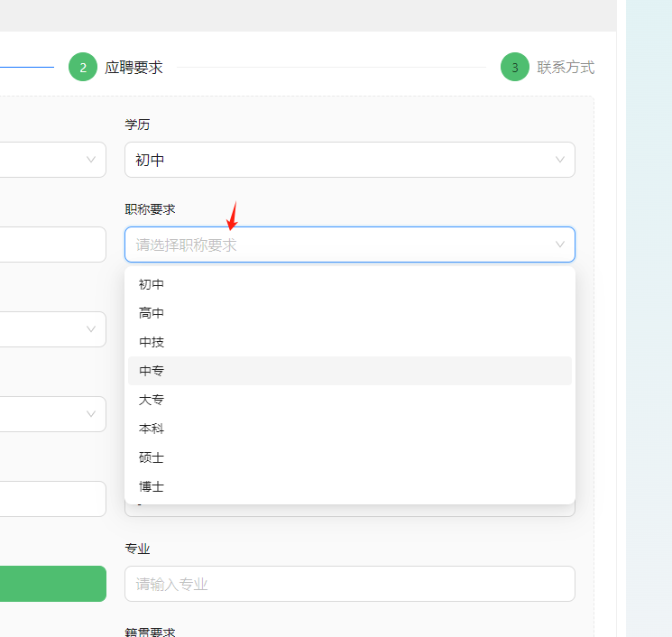Click the left text input beside 职称要求 field

coord(52,245)
